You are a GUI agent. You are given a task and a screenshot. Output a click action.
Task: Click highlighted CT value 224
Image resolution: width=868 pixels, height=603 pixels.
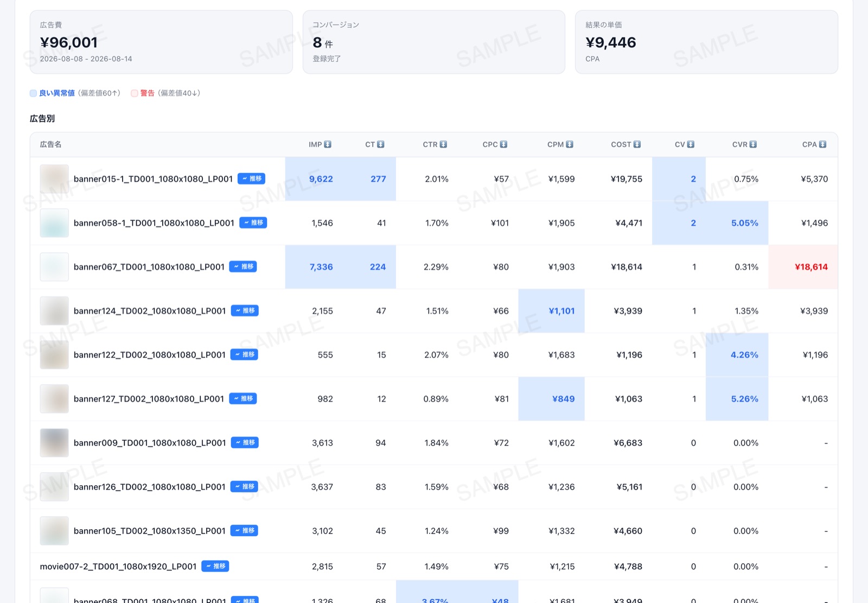pyautogui.click(x=378, y=266)
